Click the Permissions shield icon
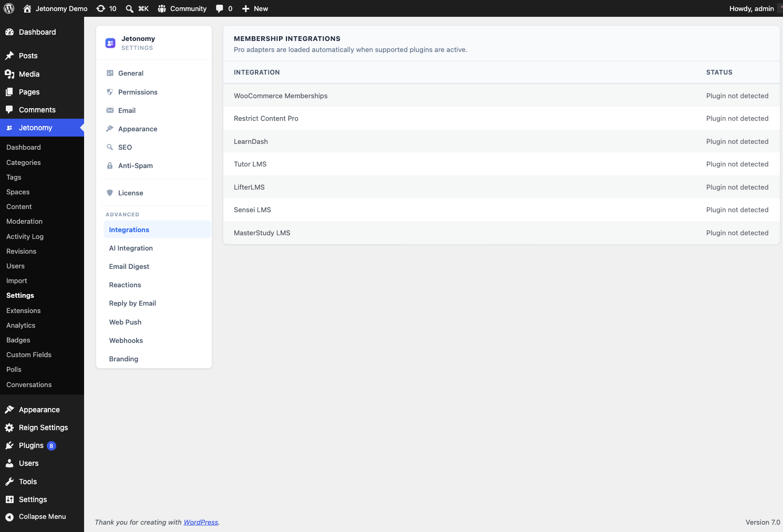This screenshot has width=783, height=532. pyautogui.click(x=110, y=92)
